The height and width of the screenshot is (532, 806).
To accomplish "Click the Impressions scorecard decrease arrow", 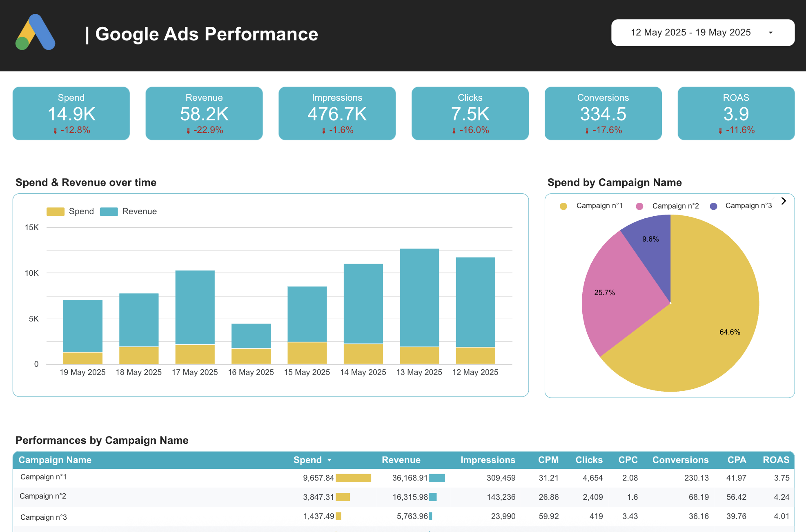I will tap(323, 131).
